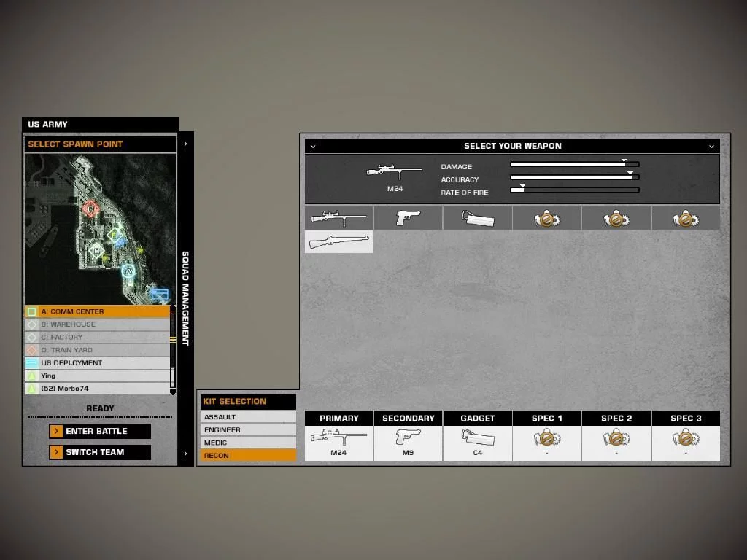This screenshot has height=560, width=747.
Task: Select A: Comm Center spawn point
Action: click(x=97, y=311)
